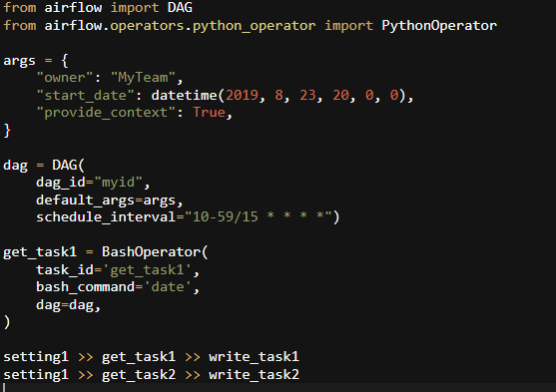Click the '"provide_context"' key

pyautogui.click(x=106, y=113)
